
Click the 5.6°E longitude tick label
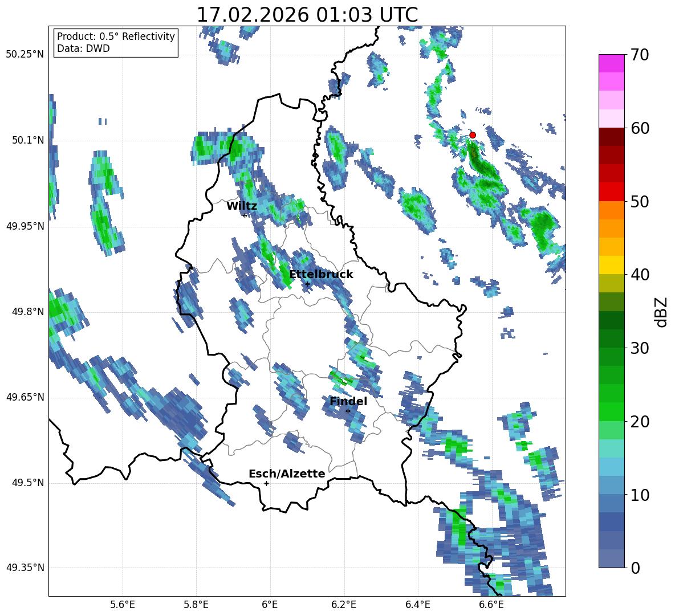[122, 605]
